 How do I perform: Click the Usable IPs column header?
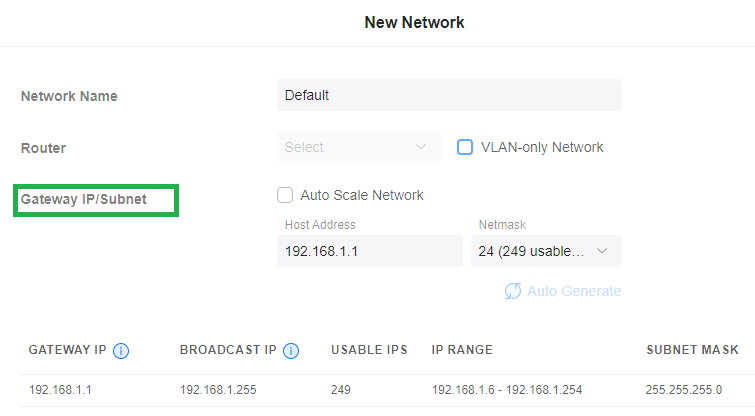[x=369, y=350]
